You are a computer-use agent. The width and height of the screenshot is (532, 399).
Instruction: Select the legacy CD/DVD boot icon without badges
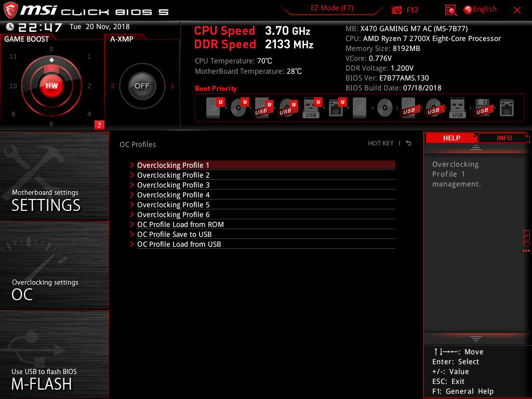tap(385, 108)
